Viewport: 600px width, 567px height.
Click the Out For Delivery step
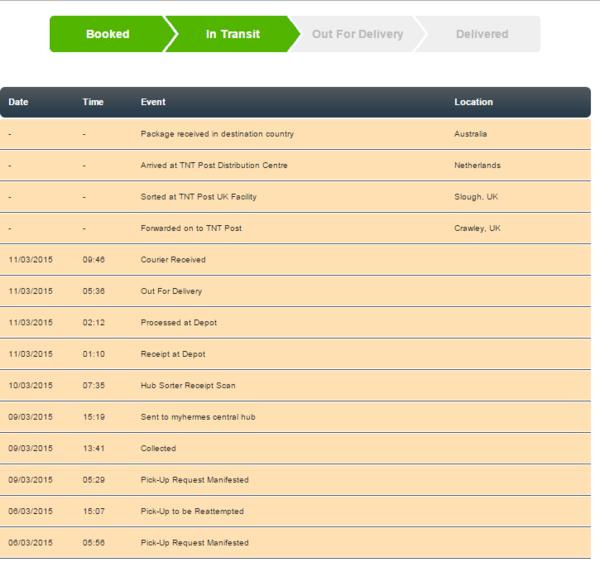pyautogui.click(x=357, y=34)
